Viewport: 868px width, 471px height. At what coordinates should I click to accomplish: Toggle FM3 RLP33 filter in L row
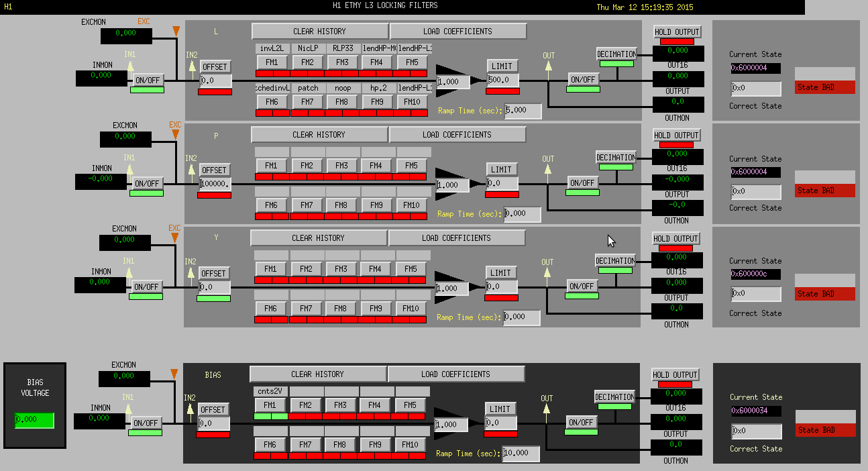[x=343, y=62]
